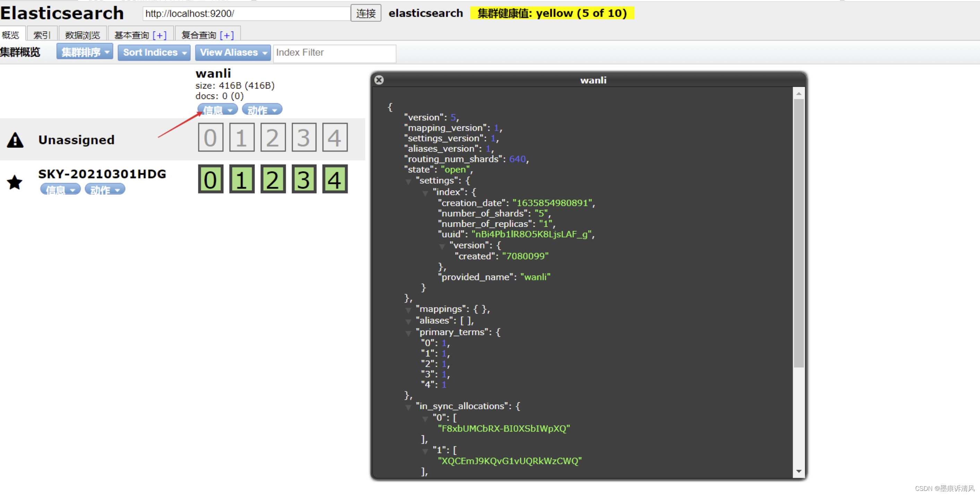
Task: Click the SKY-20210301HDG node name
Action: pyautogui.click(x=102, y=174)
